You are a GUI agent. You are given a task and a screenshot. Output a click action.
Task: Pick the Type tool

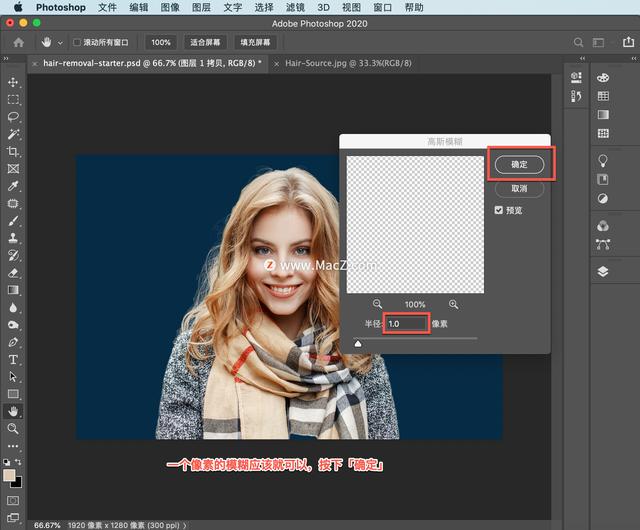(13, 359)
